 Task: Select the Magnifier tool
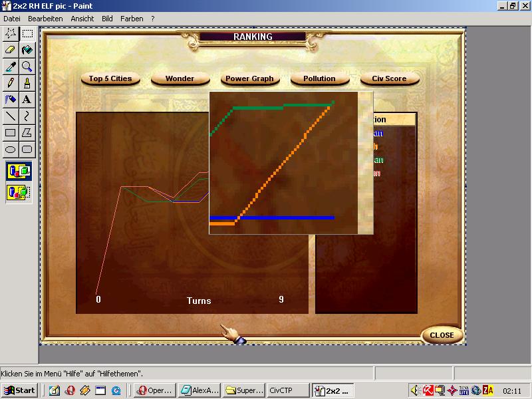pyautogui.click(x=27, y=66)
